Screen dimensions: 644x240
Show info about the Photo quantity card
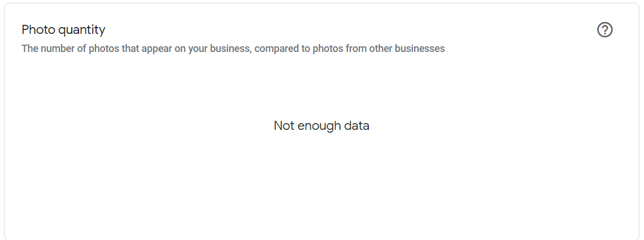click(604, 30)
